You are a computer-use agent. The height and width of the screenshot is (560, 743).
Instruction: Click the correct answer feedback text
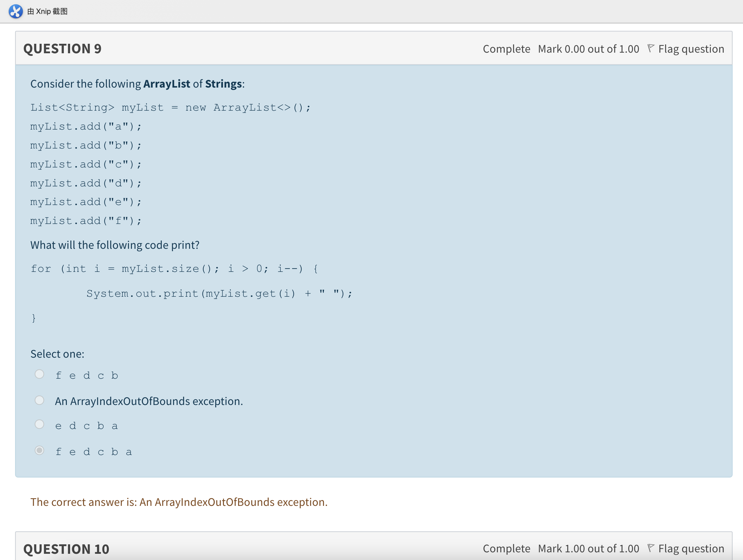[179, 502]
